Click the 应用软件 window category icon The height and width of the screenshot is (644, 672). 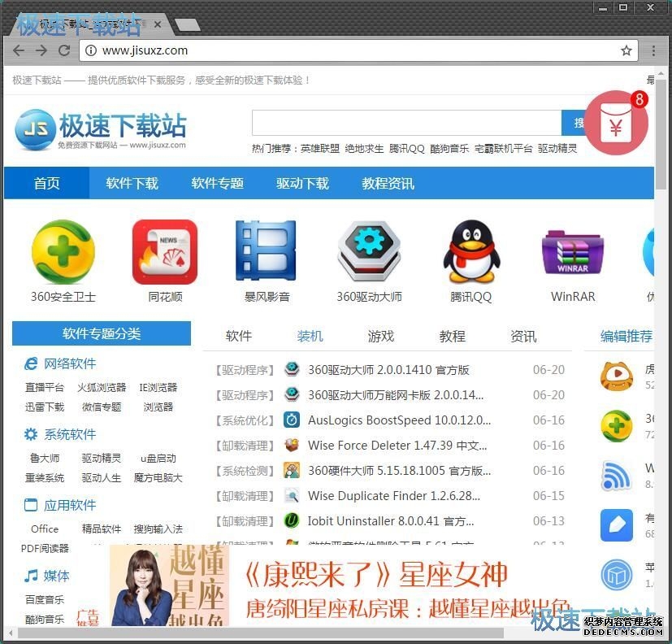30,505
